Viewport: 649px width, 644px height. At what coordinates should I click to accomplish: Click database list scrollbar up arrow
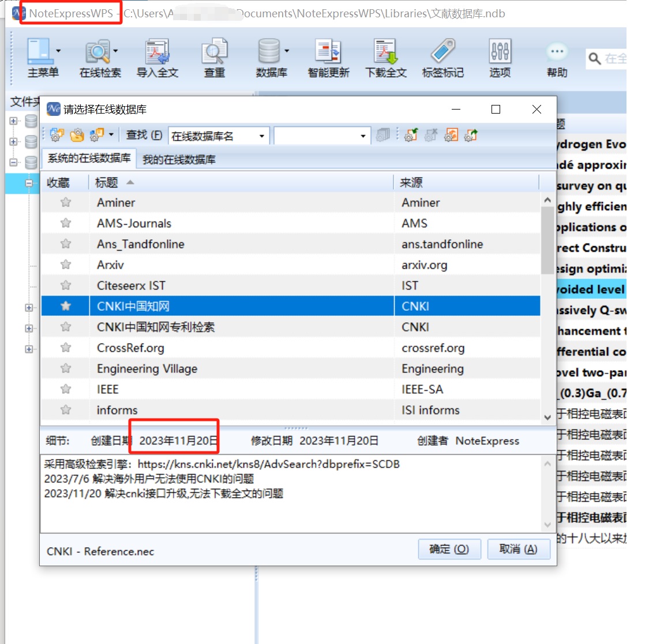pyautogui.click(x=547, y=200)
